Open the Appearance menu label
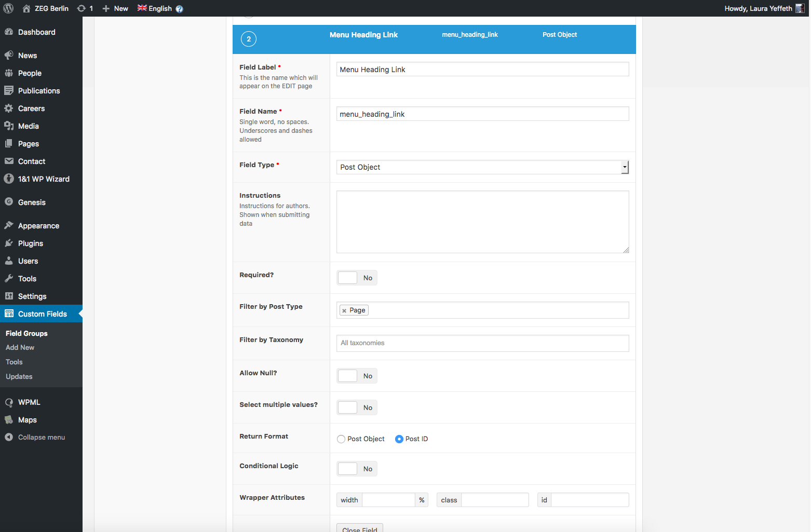 coord(38,225)
